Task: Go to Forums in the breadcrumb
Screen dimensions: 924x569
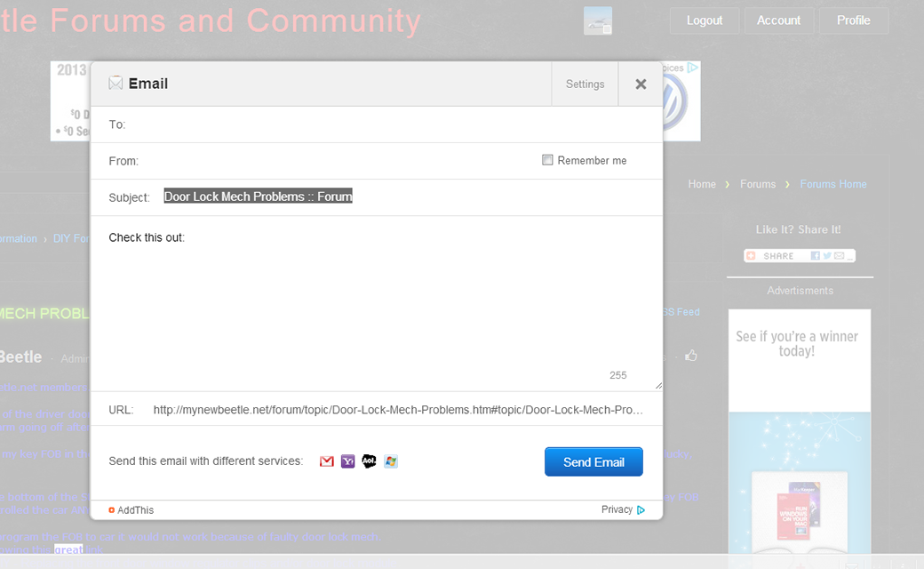Action: click(x=758, y=184)
